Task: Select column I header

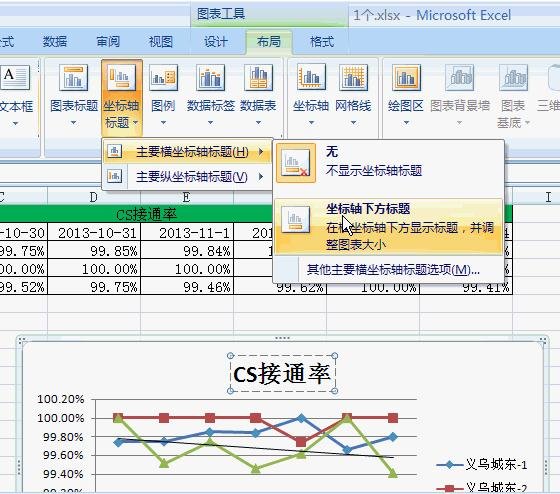Action: pyautogui.click(x=536, y=197)
